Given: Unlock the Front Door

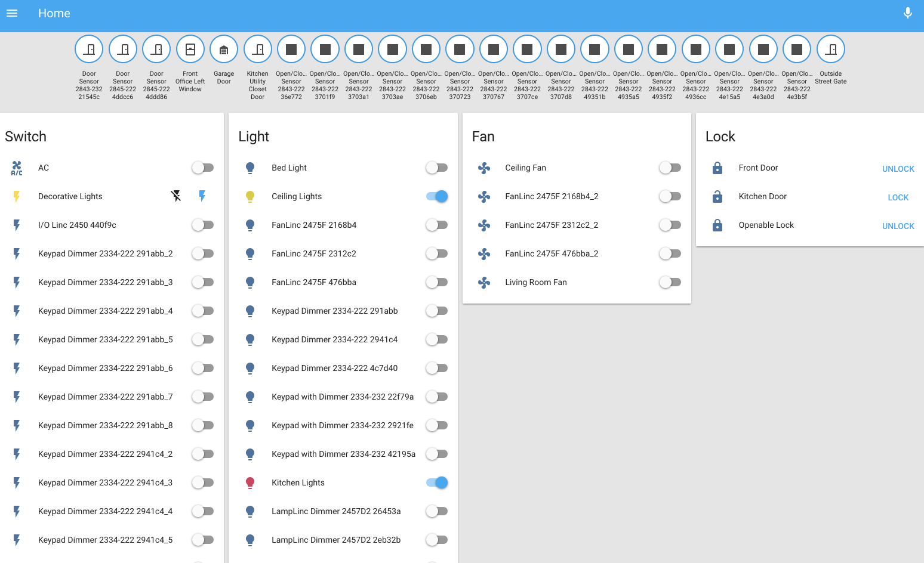Looking at the screenshot, I should (898, 169).
